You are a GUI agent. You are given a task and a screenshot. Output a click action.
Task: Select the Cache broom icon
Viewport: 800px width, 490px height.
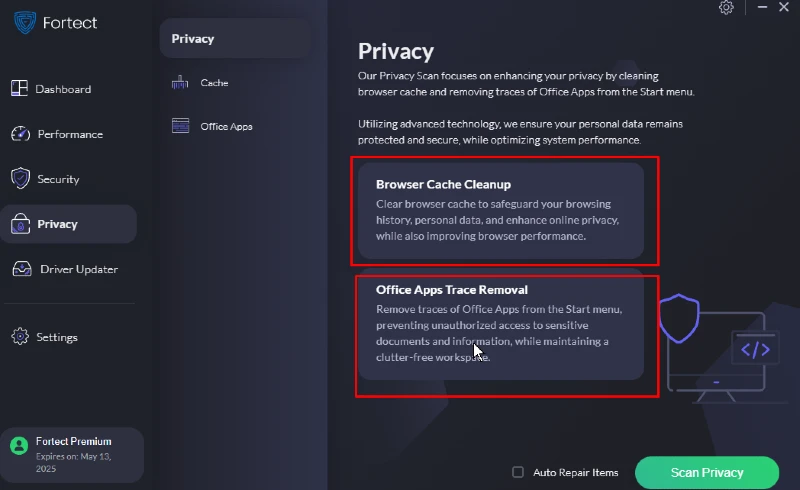coord(180,82)
